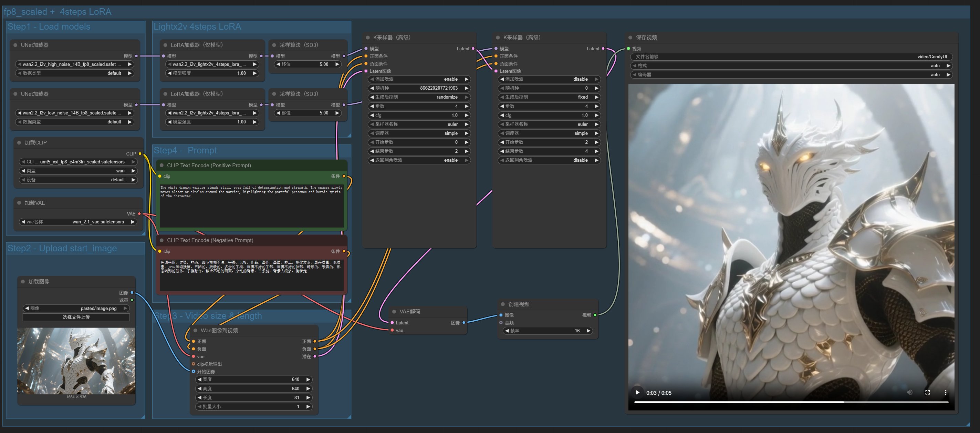Open the high_noise UNet model dropdown
Image resolution: width=980 pixels, height=433 pixels.
click(74, 64)
